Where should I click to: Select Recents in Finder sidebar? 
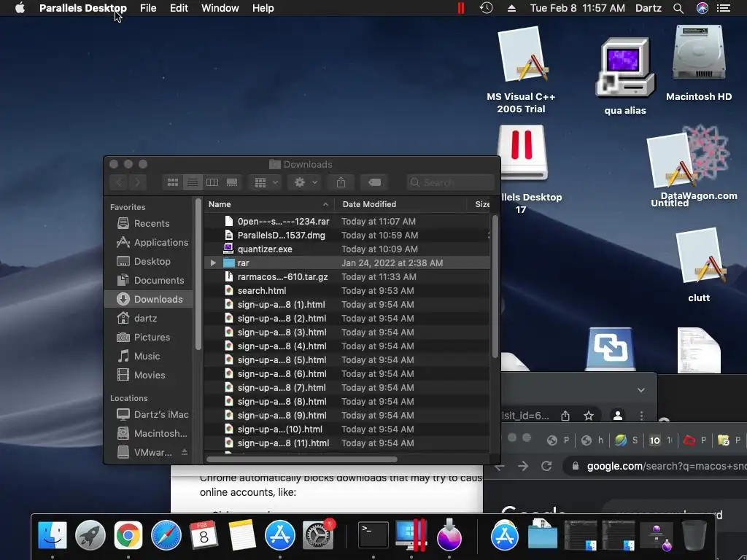[147, 223]
